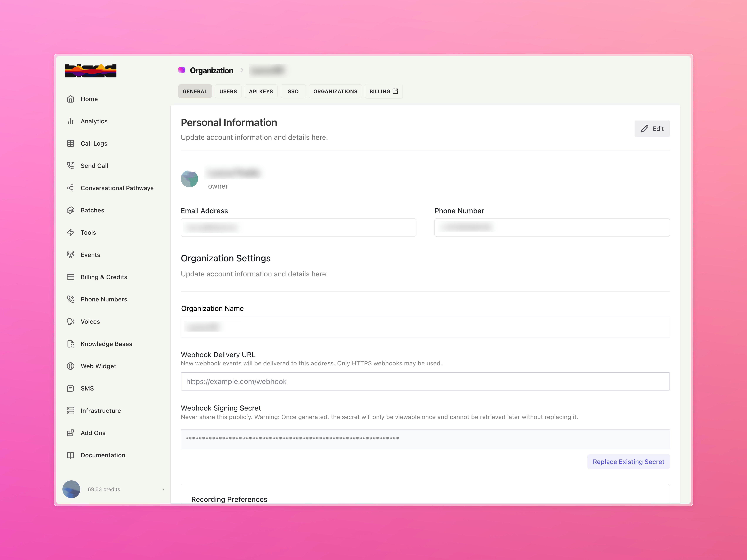Focus the Email Address field
Viewport: 747px width, 560px height.
tap(298, 227)
